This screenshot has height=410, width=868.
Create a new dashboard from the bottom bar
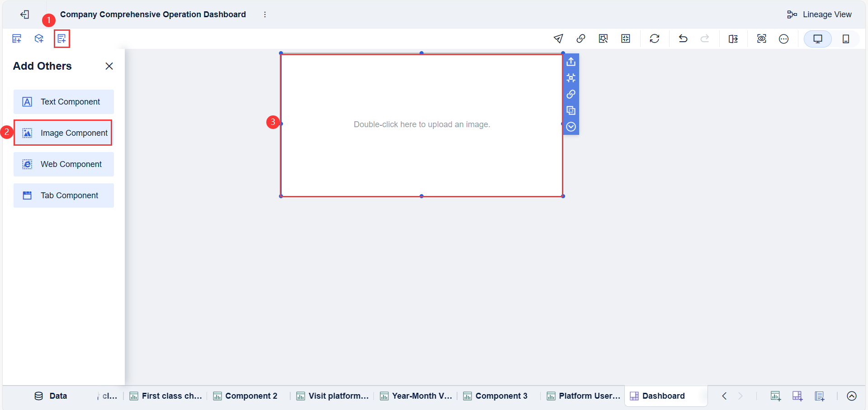797,396
